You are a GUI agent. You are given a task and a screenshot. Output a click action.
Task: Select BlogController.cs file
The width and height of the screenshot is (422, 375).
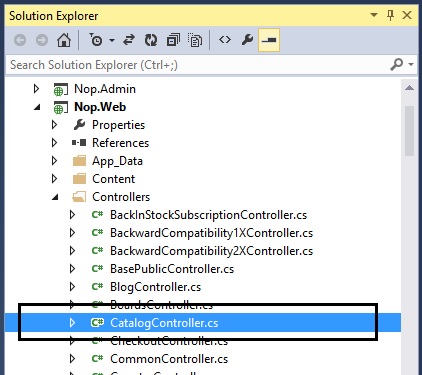click(155, 287)
